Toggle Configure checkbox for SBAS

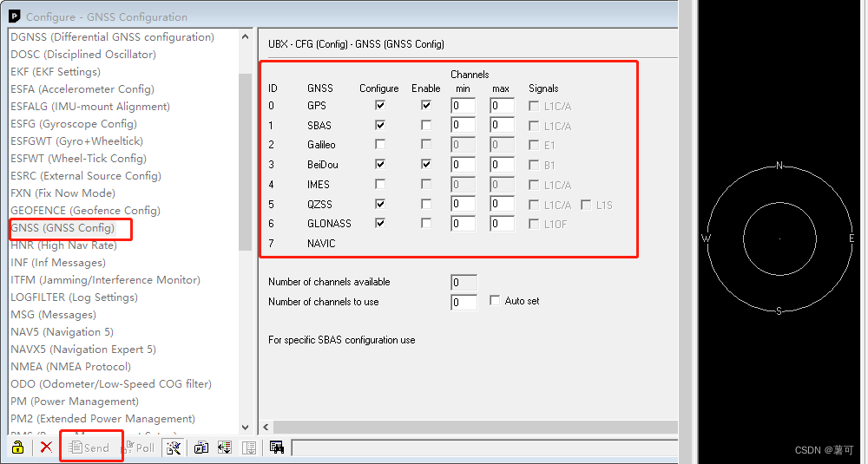(380, 125)
